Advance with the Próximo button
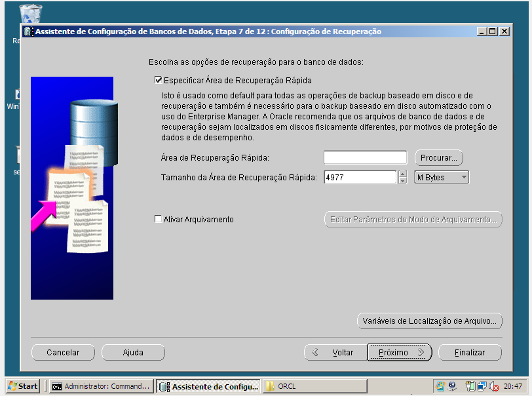Image resolution: width=532 pixels, height=396 pixels. tap(400, 353)
